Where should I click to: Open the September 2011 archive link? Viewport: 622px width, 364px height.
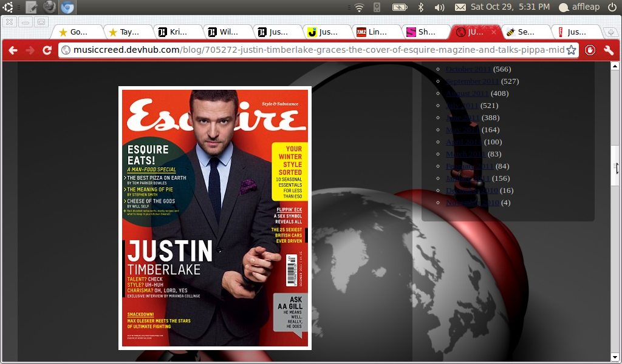[472, 81]
